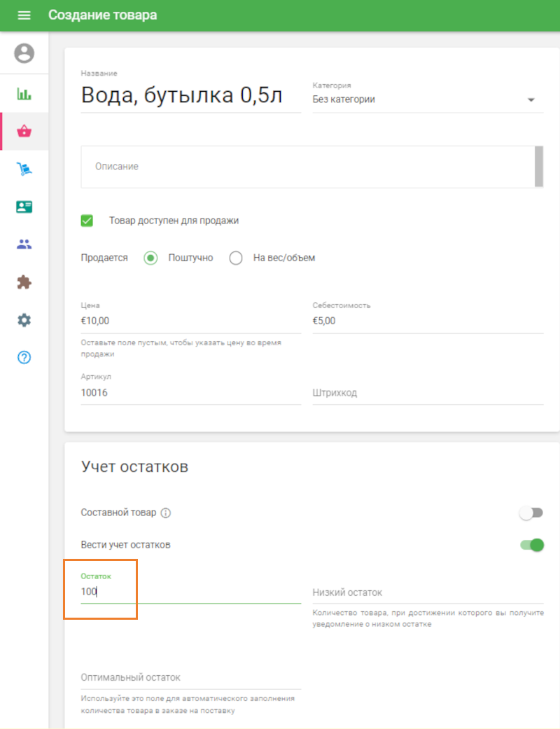Click the pink shopping basket products icon
The width and height of the screenshot is (560, 729).
23,130
